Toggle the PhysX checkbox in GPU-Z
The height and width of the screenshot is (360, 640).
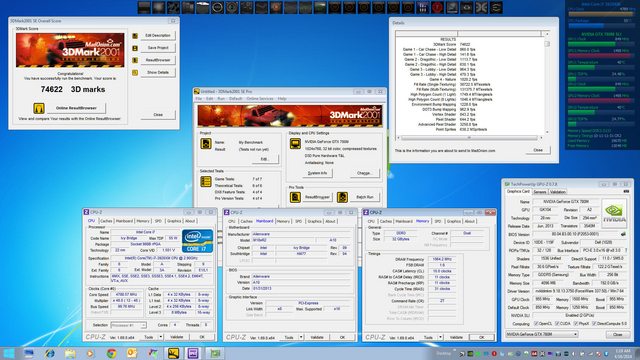(x=576, y=324)
